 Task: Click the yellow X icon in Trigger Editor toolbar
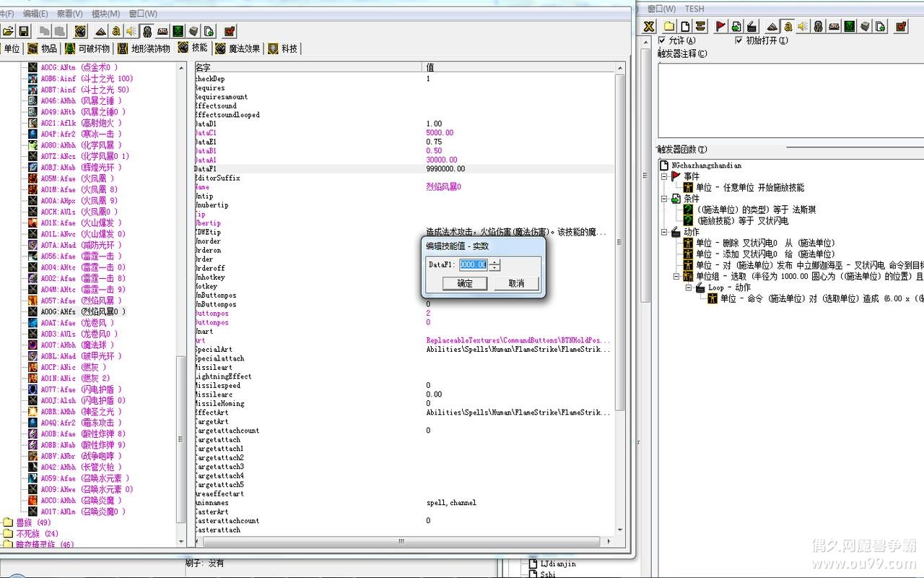point(649,27)
